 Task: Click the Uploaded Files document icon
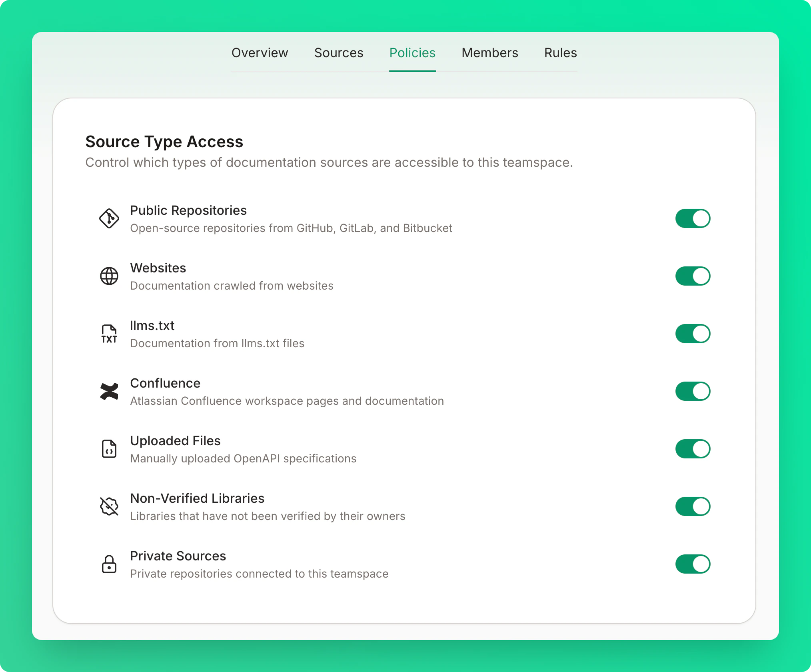pyautogui.click(x=109, y=448)
